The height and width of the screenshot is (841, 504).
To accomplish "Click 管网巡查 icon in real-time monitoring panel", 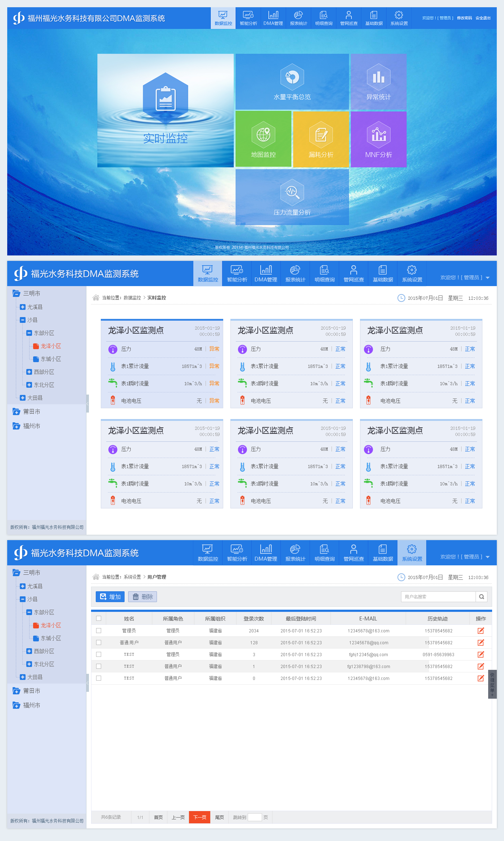I will pos(354,270).
